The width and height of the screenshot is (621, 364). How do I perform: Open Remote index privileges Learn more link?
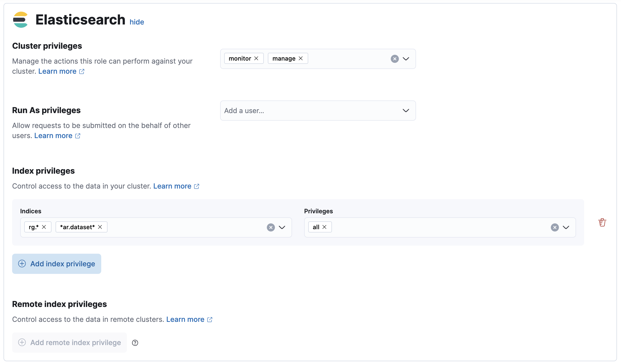point(189,319)
